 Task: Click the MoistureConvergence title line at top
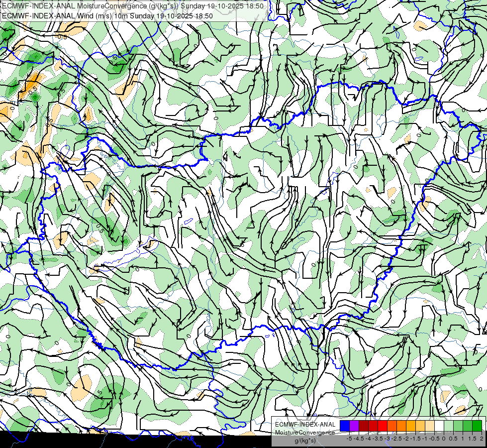(x=133, y=6)
